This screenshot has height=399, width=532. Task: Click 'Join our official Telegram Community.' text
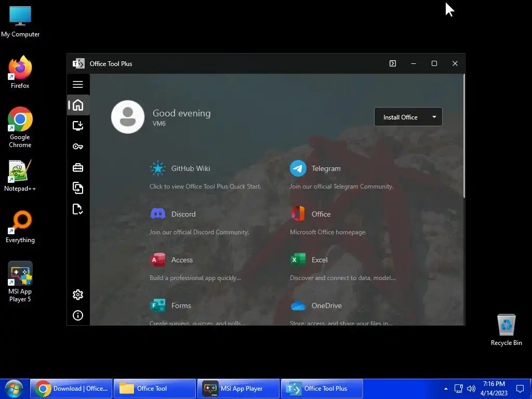(x=342, y=187)
